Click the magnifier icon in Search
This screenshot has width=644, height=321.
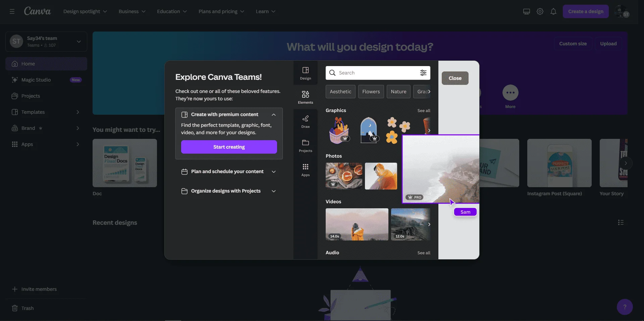[332, 73]
